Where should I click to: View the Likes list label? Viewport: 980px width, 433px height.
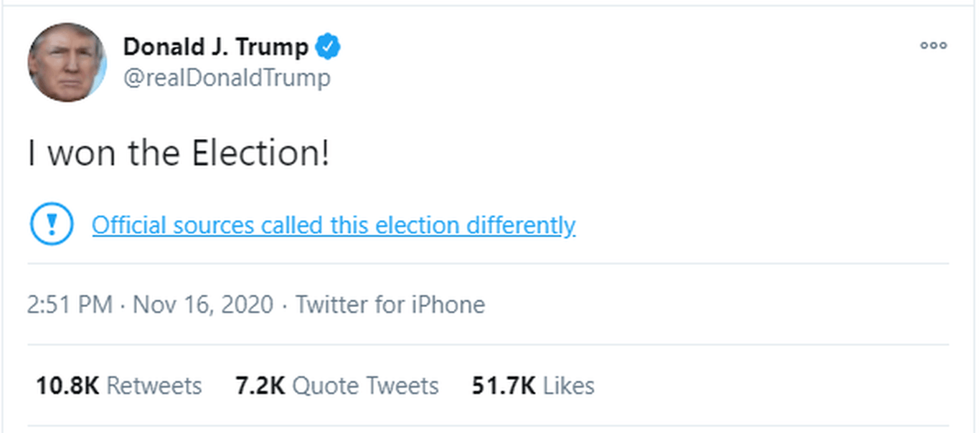pyautogui.click(x=569, y=386)
